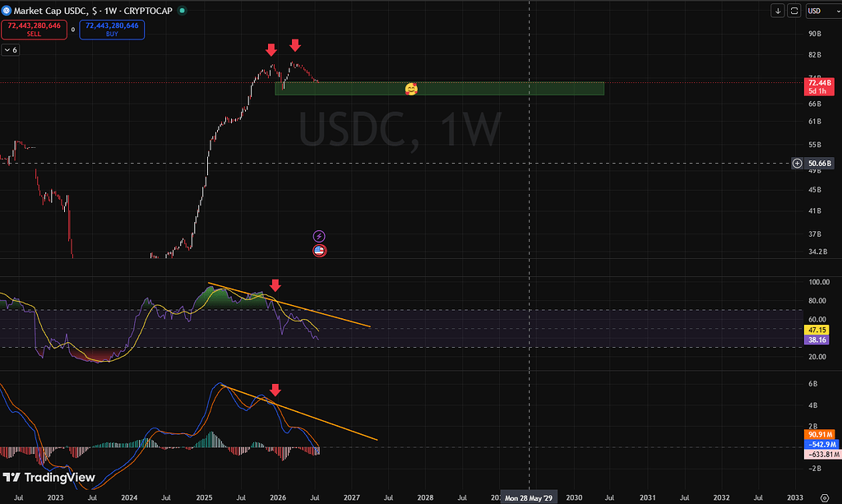Click the 2031 label on time axis
Viewport: 842px width, 504px height.
648,497
